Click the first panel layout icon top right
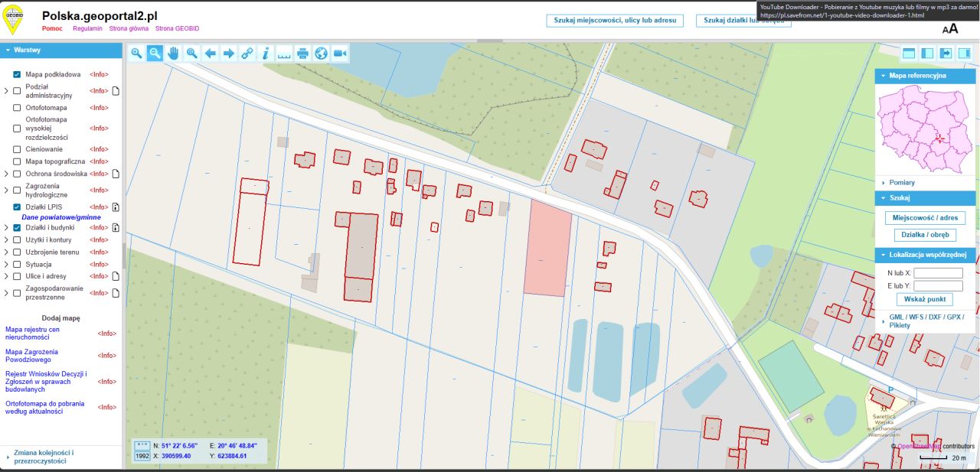980x472 pixels. 909,53
